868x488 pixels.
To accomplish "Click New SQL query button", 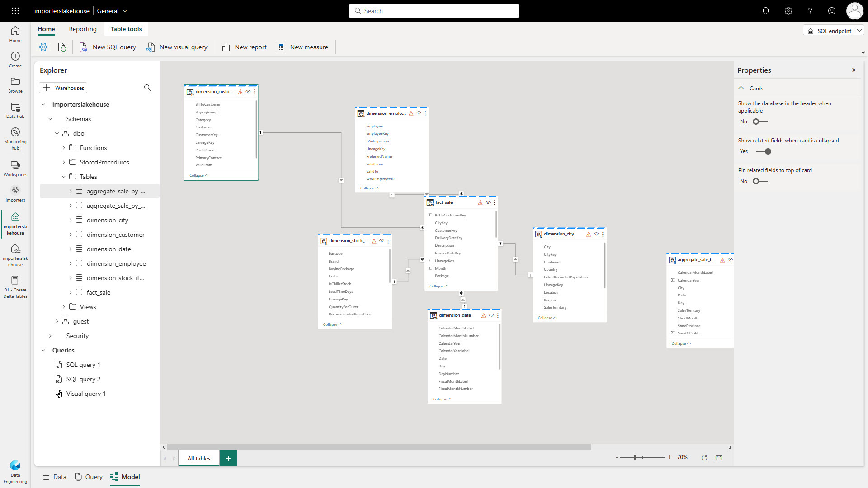I will click(108, 47).
